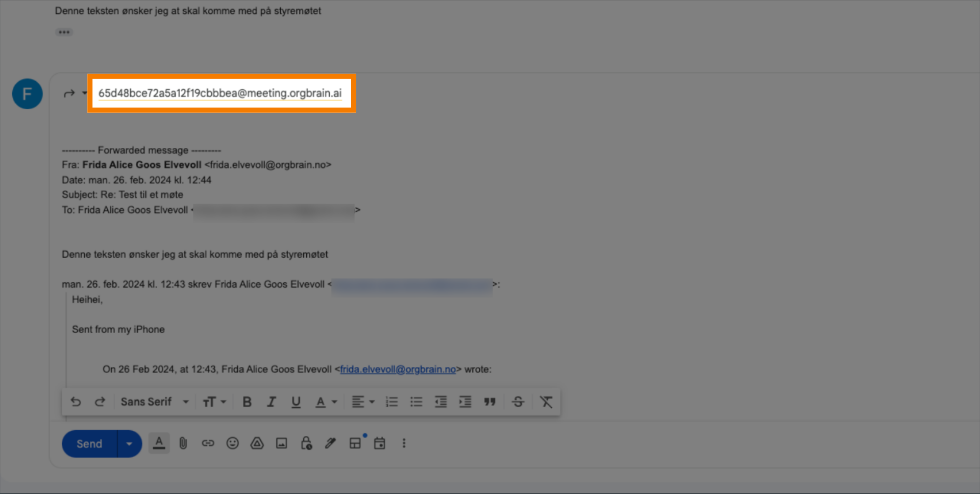980x494 pixels.
Task: Click the forward arrow icon
Action: (69, 93)
